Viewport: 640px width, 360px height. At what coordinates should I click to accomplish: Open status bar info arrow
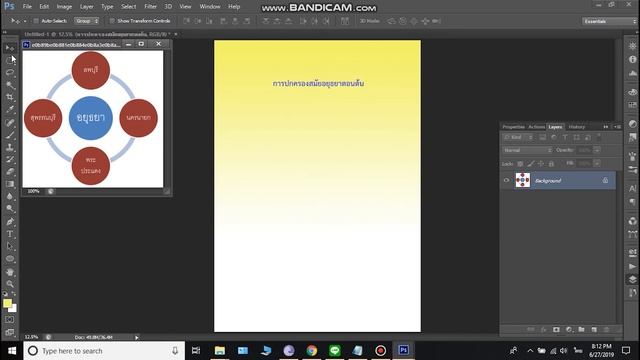click(137, 338)
